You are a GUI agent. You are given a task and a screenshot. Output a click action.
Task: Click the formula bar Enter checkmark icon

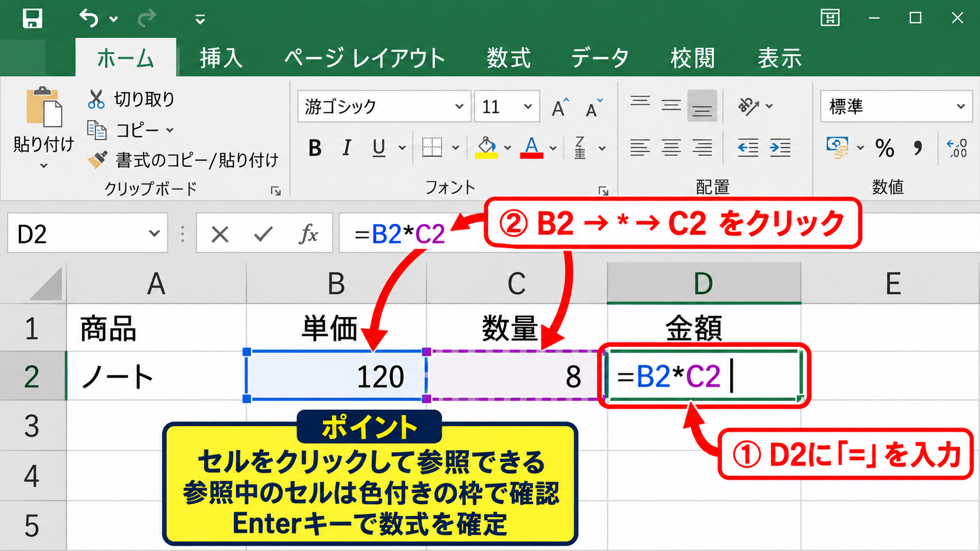click(x=264, y=234)
